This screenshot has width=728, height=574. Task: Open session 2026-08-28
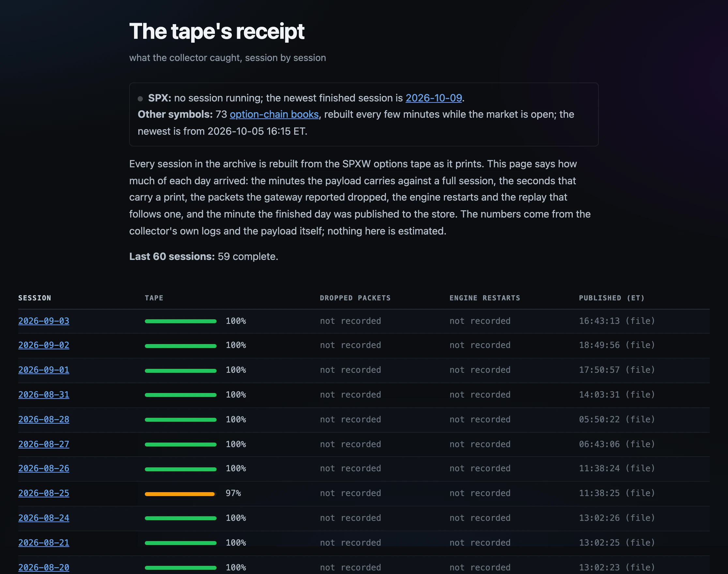(44, 419)
